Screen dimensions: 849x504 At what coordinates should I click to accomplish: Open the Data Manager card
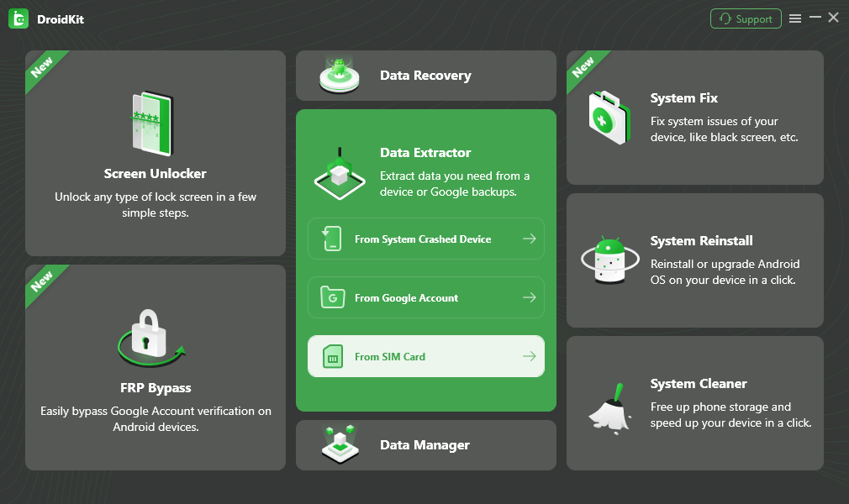point(426,445)
